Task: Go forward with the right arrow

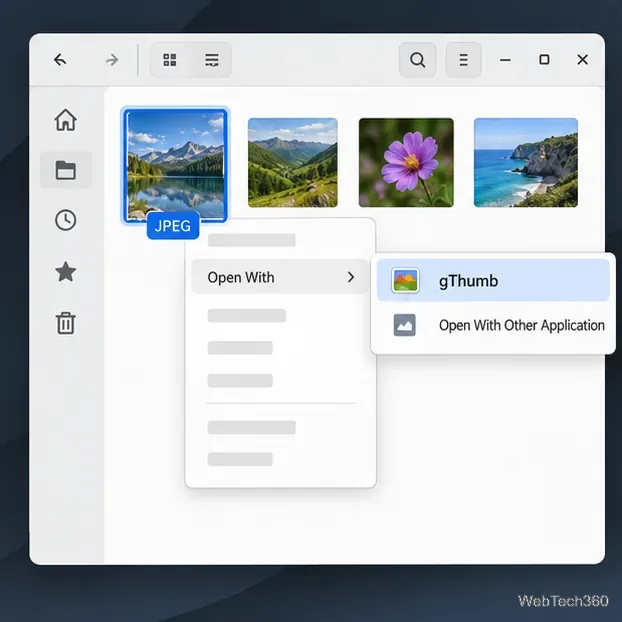Action: tap(112, 60)
